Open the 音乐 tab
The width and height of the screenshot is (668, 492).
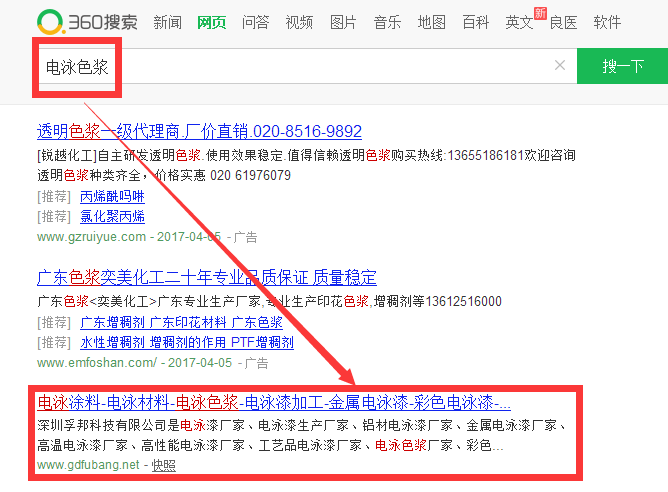tap(387, 23)
